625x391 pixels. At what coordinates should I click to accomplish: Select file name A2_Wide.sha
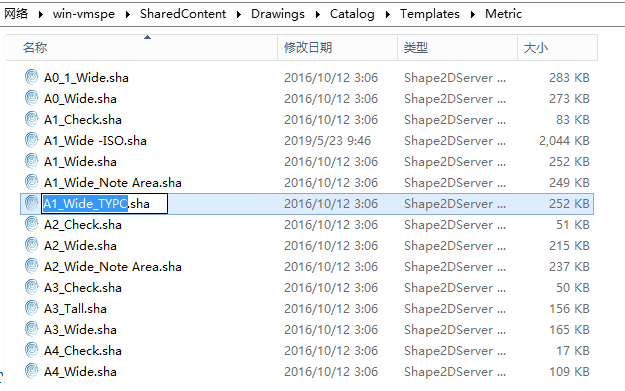pyautogui.click(x=80, y=246)
